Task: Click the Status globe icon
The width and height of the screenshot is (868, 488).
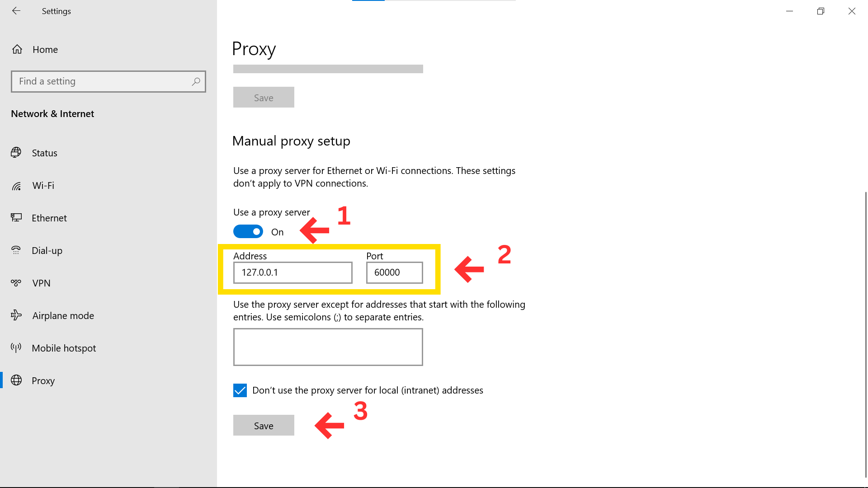Action: coord(16,153)
